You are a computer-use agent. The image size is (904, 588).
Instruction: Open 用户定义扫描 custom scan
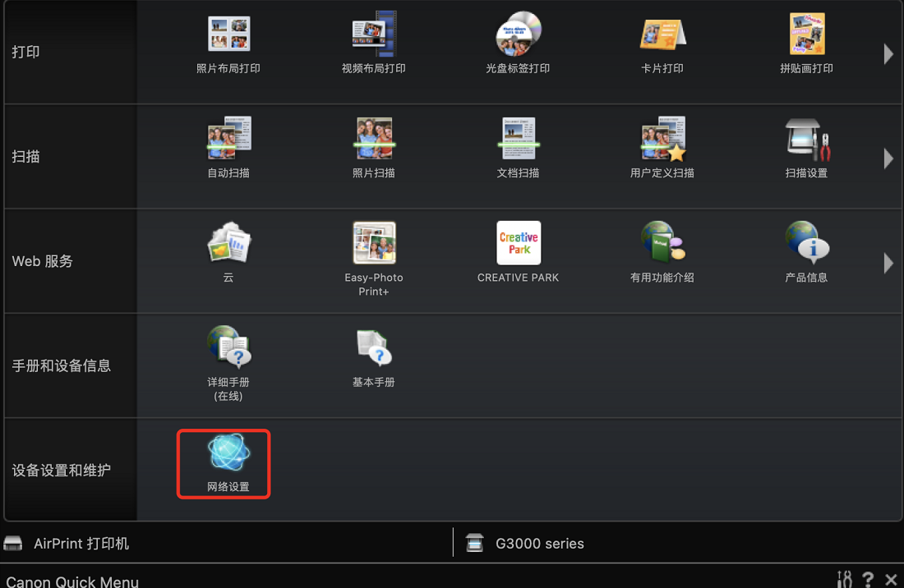click(662, 148)
